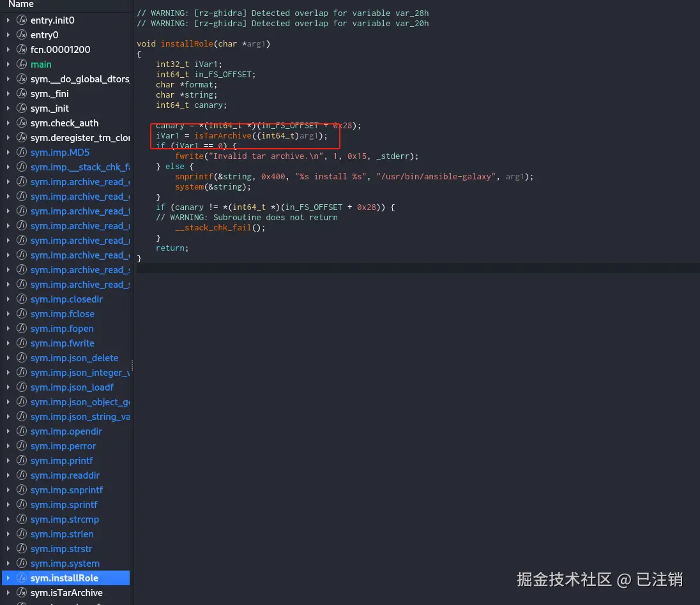Click the panel splitter handle dots
The image size is (700, 605).
[x=132, y=366]
